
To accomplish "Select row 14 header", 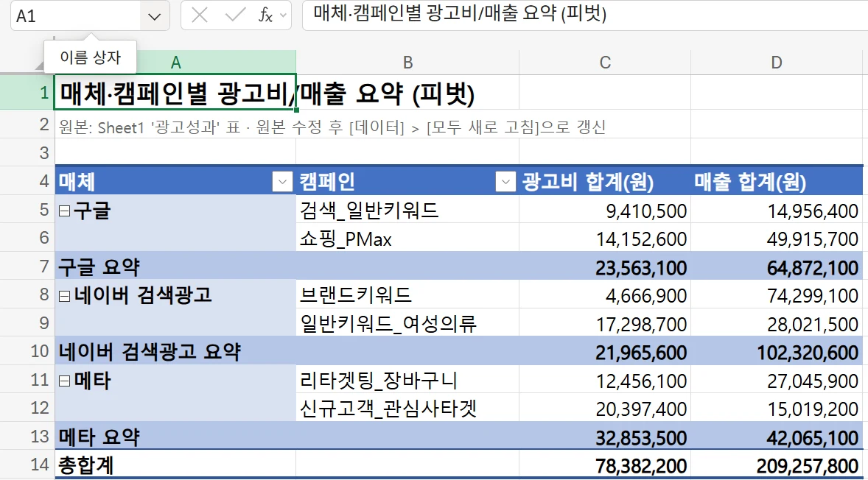I will (x=27, y=464).
